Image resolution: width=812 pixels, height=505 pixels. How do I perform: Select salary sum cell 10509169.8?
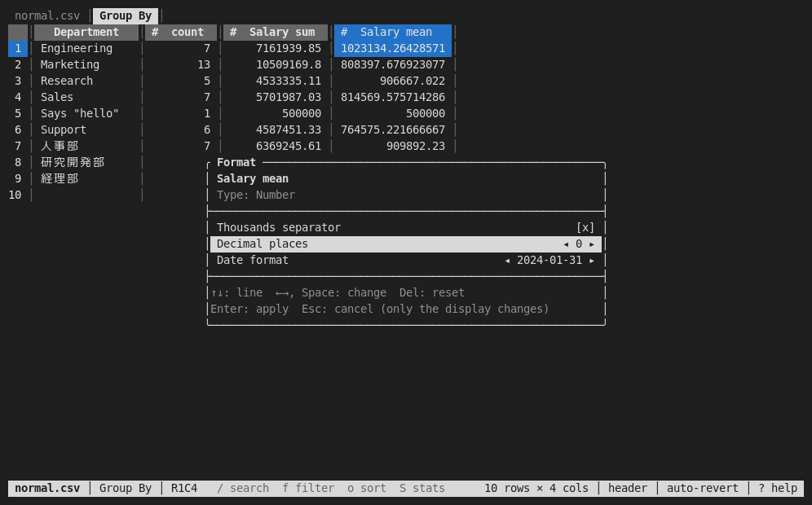coord(289,64)
